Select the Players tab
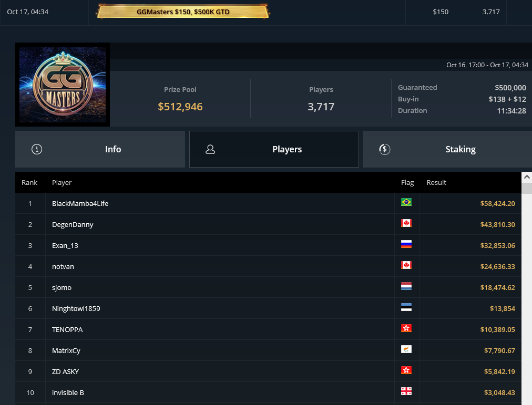Viewport: 532px width, 405px height. click(274, 149)
